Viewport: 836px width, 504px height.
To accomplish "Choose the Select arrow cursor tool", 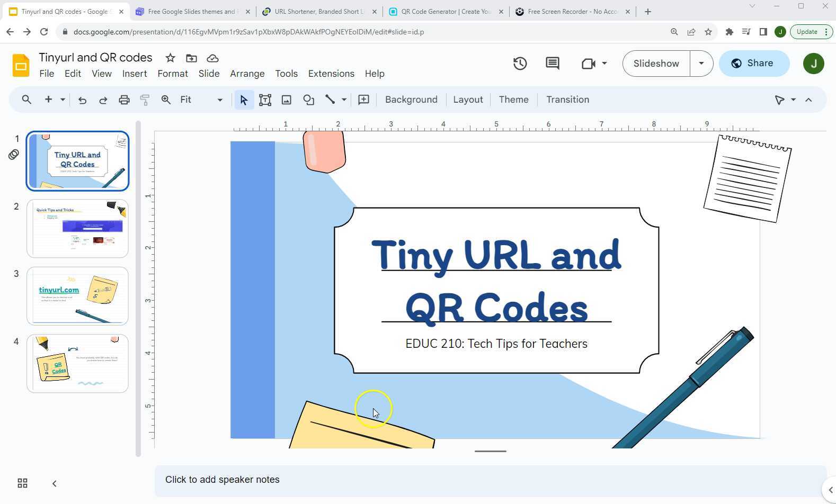I will 244,100.
